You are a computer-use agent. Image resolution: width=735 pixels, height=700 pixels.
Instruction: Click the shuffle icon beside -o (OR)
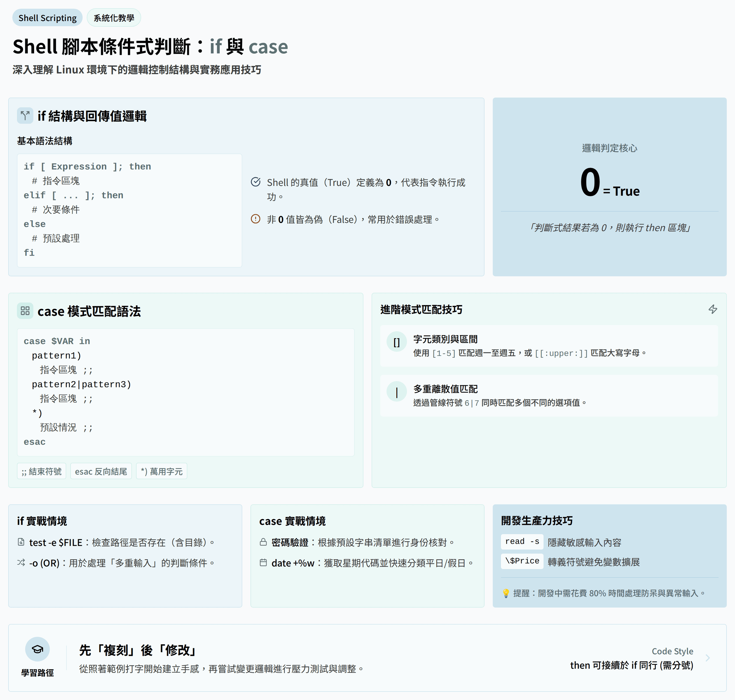pyautogui.click(x=21, y=562)
